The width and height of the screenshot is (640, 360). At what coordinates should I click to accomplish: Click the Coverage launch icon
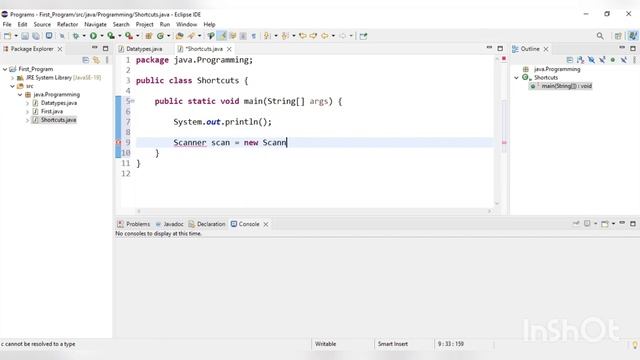point(111,36)
